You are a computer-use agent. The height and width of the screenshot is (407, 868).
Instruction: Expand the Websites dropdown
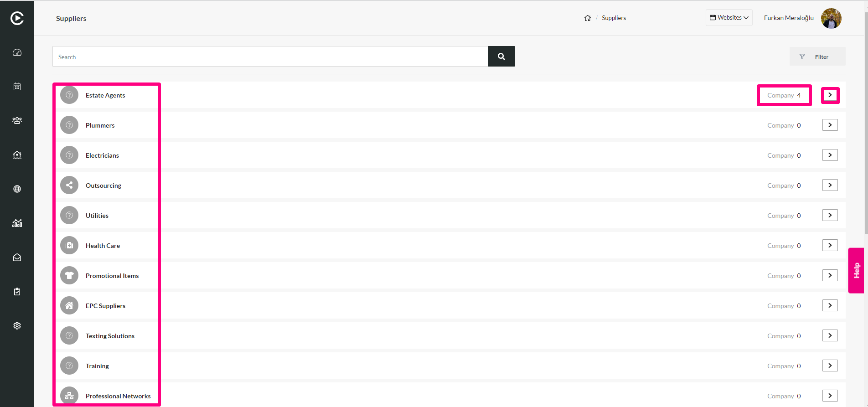pyautogui.click(x=729, y=18)
